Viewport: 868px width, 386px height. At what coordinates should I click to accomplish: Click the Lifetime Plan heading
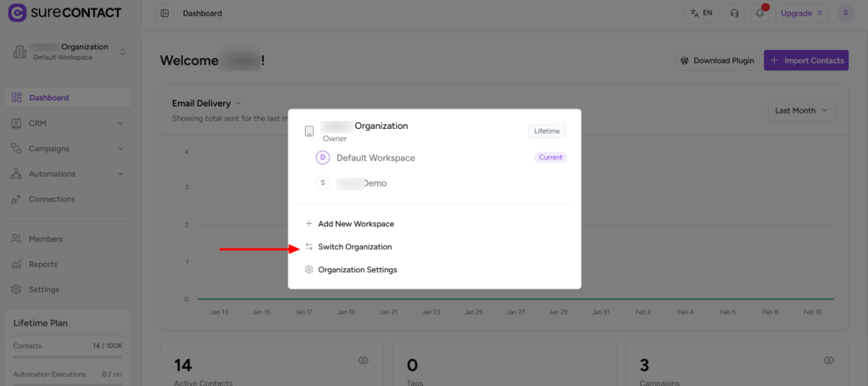coord(41,323)
